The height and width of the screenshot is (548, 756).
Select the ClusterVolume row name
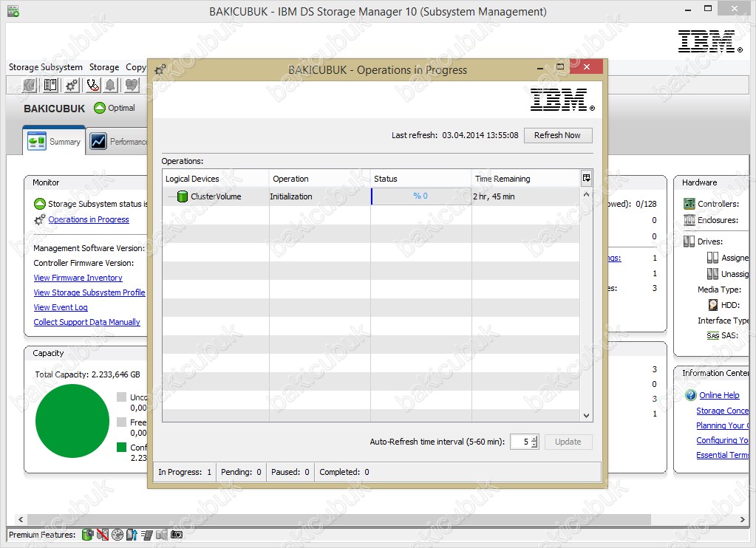click(216, 196)
